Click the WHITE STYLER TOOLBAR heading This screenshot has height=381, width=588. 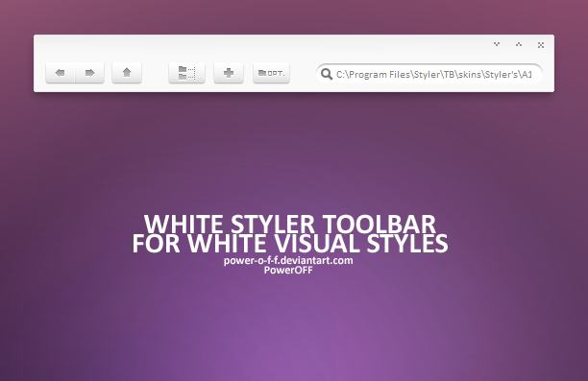point(289,224)
